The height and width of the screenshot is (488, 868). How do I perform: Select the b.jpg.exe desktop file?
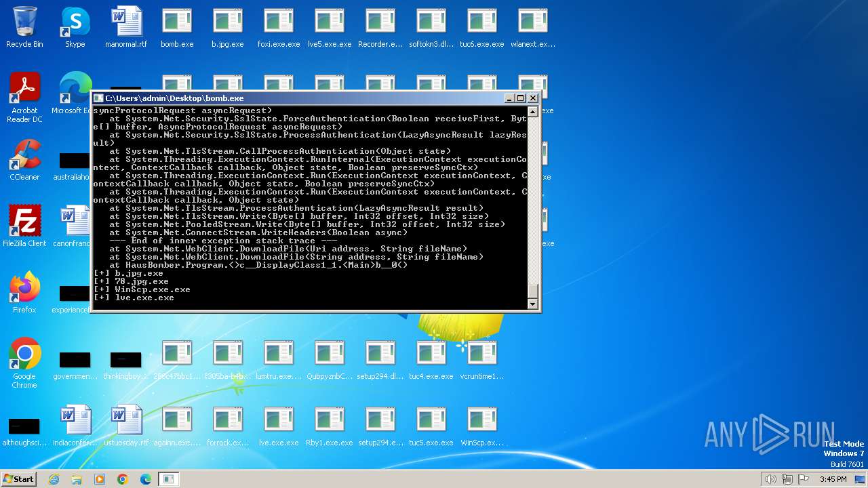pos(228,28)
